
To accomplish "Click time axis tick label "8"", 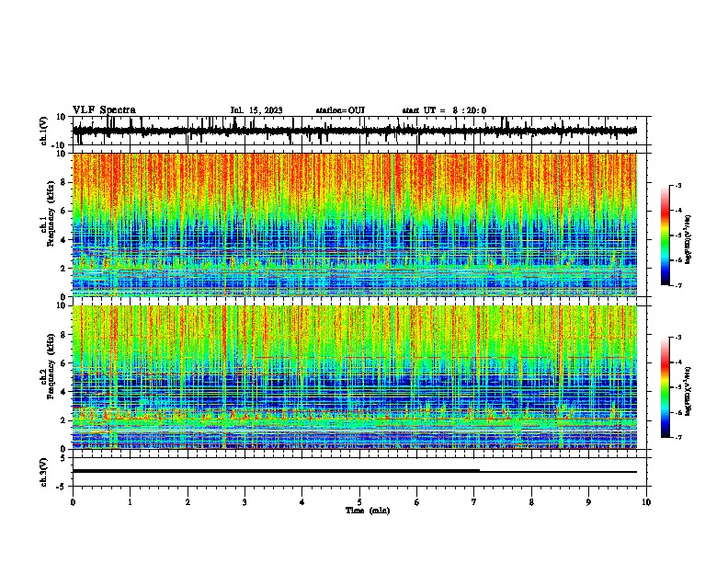I will [x=531, y=502].
